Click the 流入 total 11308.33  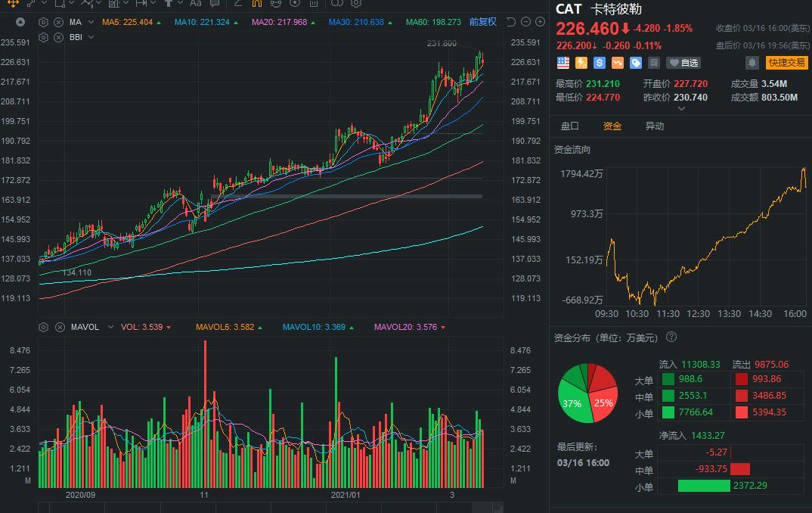tap(701, 364)
